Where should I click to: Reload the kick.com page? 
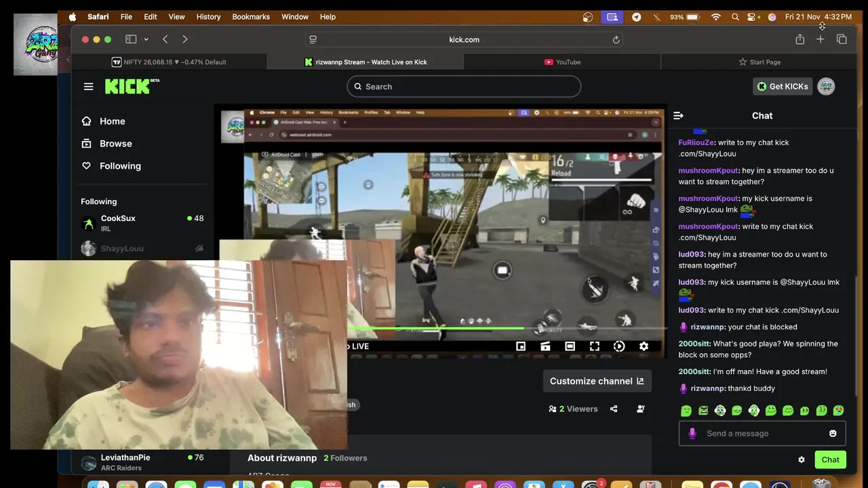point(616,39)
